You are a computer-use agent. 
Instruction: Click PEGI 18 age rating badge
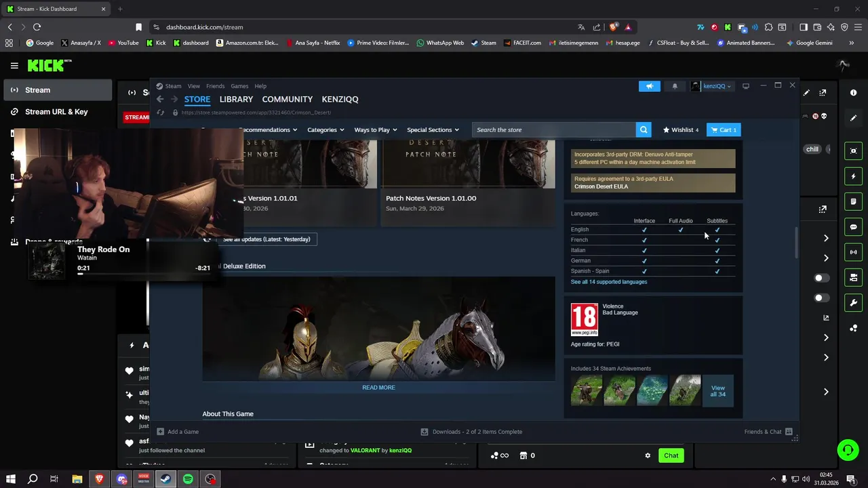(584, 319)
